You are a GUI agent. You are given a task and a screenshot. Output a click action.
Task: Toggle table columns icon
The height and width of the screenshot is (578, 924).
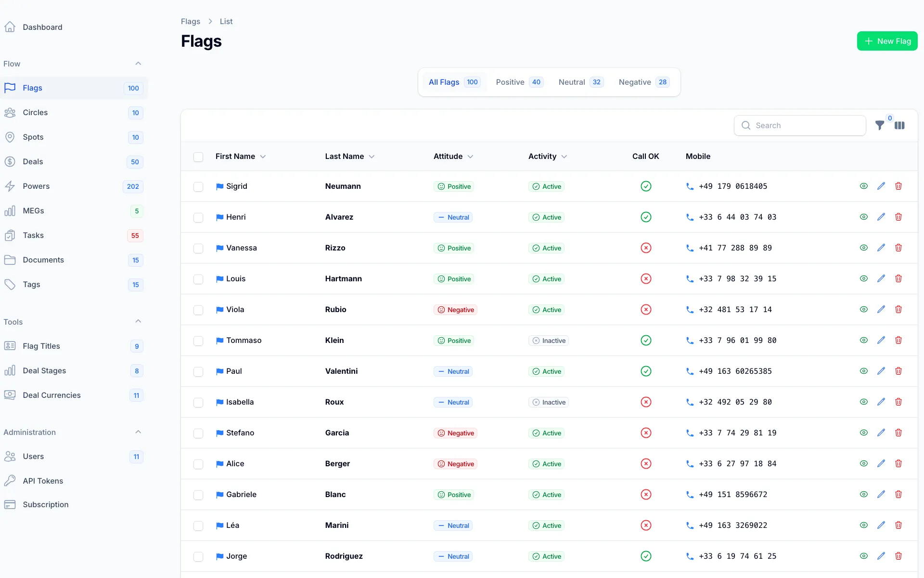click(899, 125)
